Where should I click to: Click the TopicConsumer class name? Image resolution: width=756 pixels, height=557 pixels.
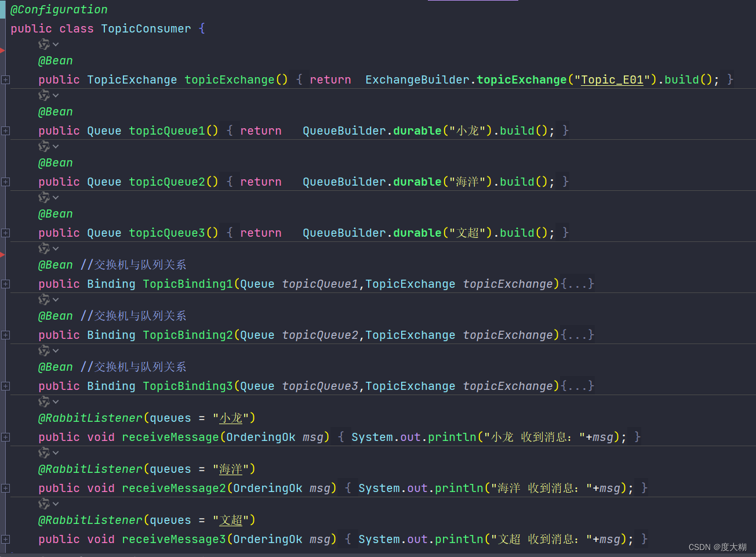146,28
